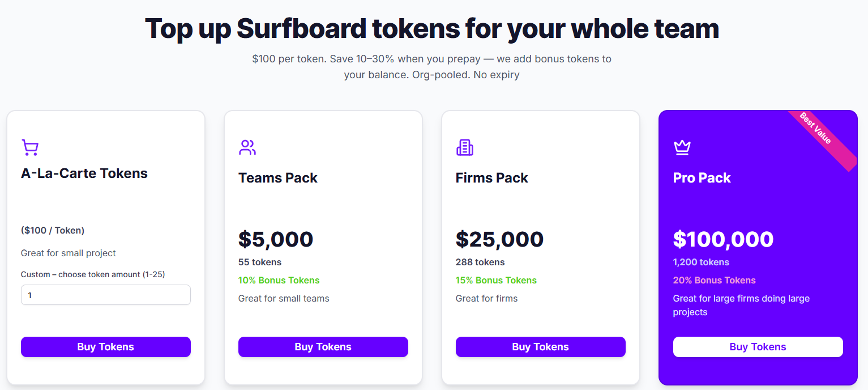Screen dimensions: 868x390
Task: Buy tokens for the Teams Pack
Action: (x=323, y=347)
